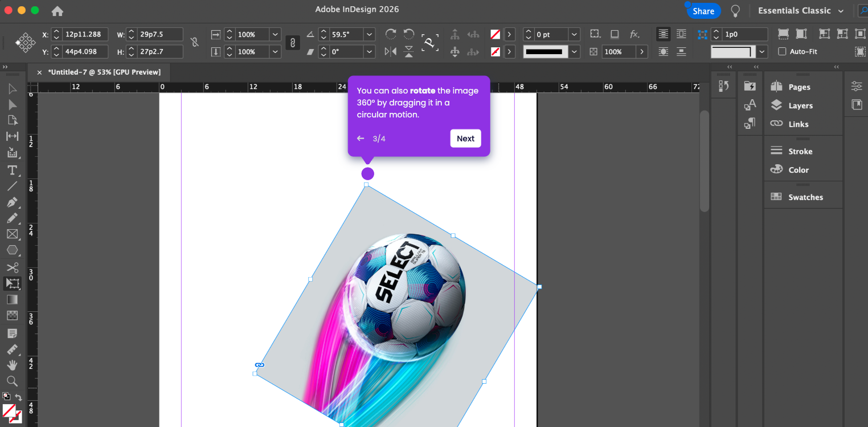Choose the Line tool

pos(12,186)
